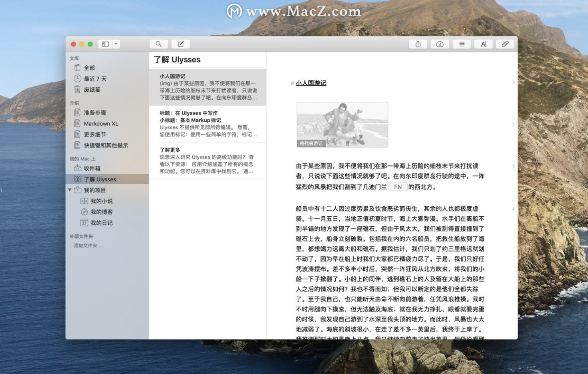Click the box icon beside 我的项目
Screen dimensions: 588x374
[78, 190]
